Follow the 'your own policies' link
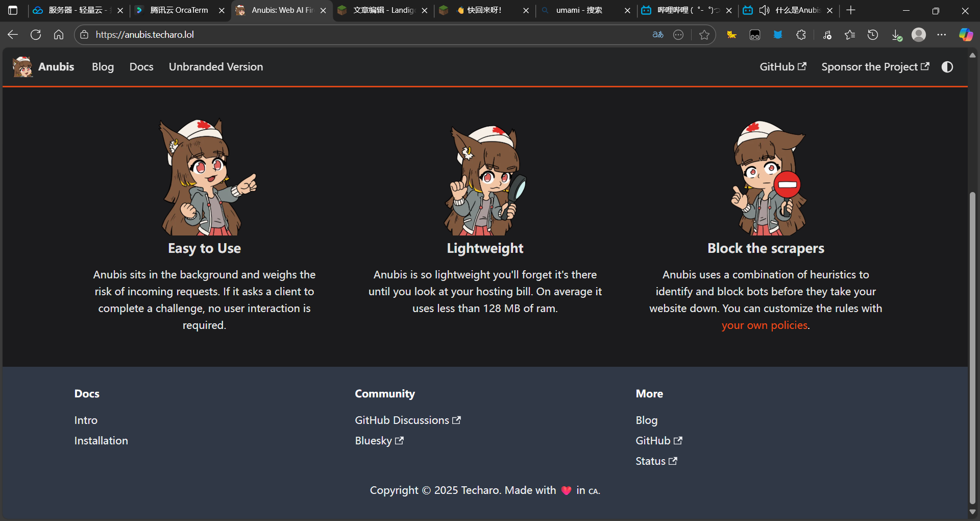Viewport: 980px width, 521px height. [x=764, y=325]
